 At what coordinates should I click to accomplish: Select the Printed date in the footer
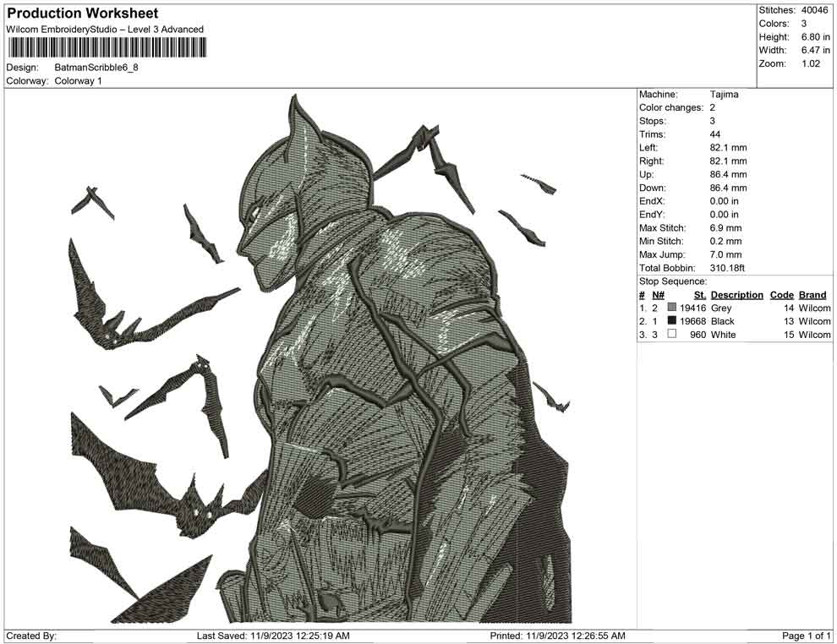point(558,636)
